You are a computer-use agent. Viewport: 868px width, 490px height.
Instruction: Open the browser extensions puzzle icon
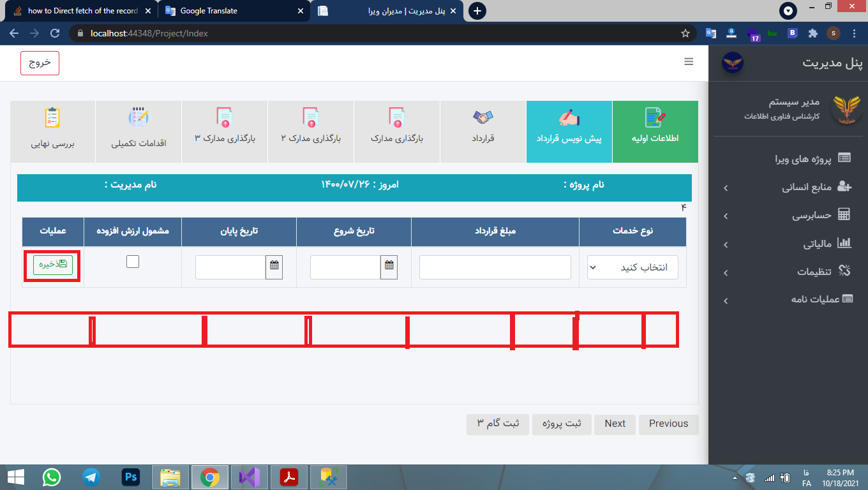[812, 33]
